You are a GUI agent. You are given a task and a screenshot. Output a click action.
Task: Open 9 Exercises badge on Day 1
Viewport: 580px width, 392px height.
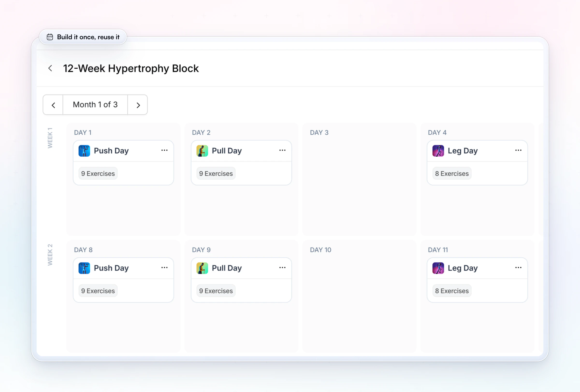pos(98,174)
